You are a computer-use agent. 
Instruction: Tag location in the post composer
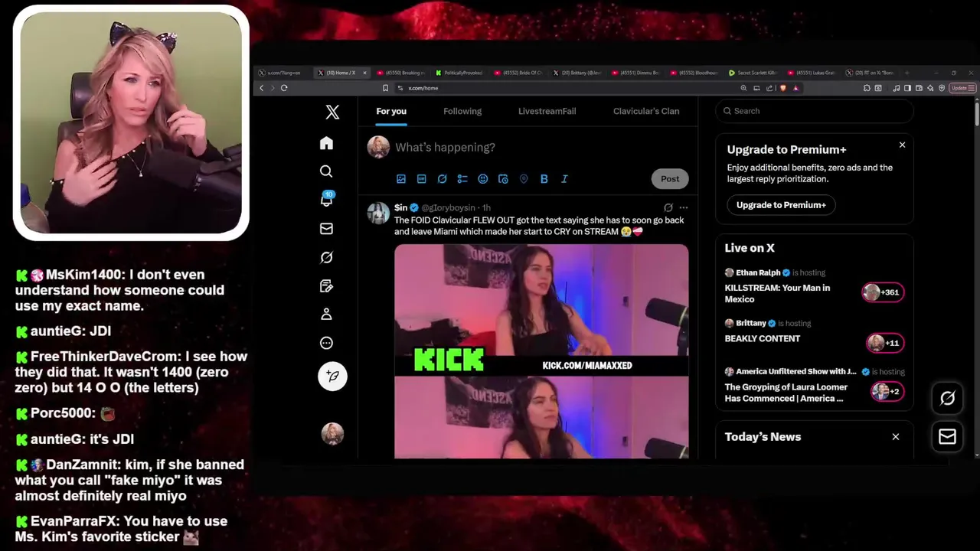tap(524, 178)
